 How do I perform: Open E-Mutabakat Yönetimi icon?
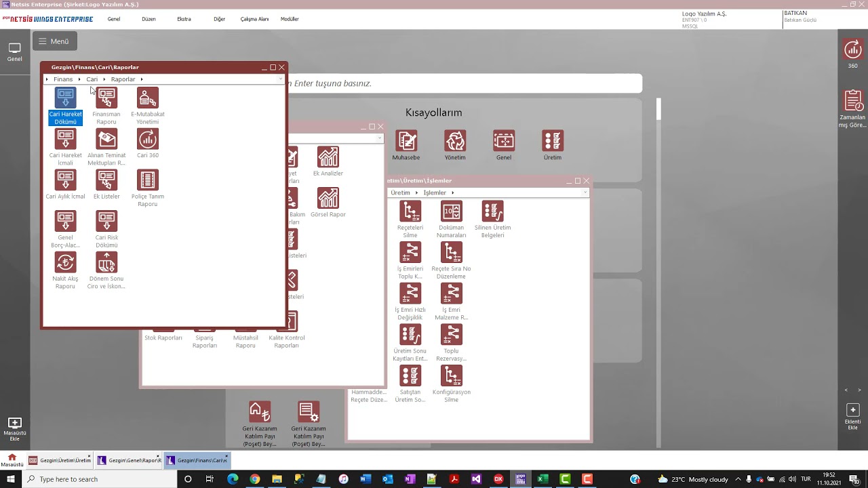147,98
